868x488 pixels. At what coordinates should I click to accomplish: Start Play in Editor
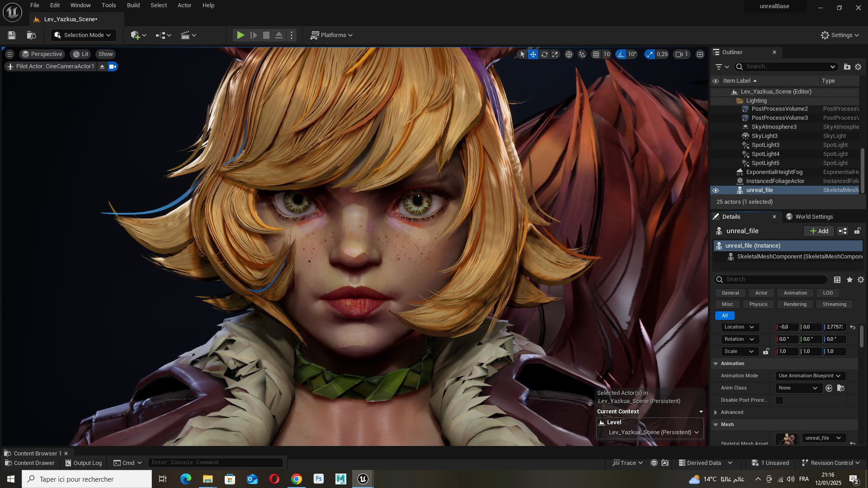point(241,35)
